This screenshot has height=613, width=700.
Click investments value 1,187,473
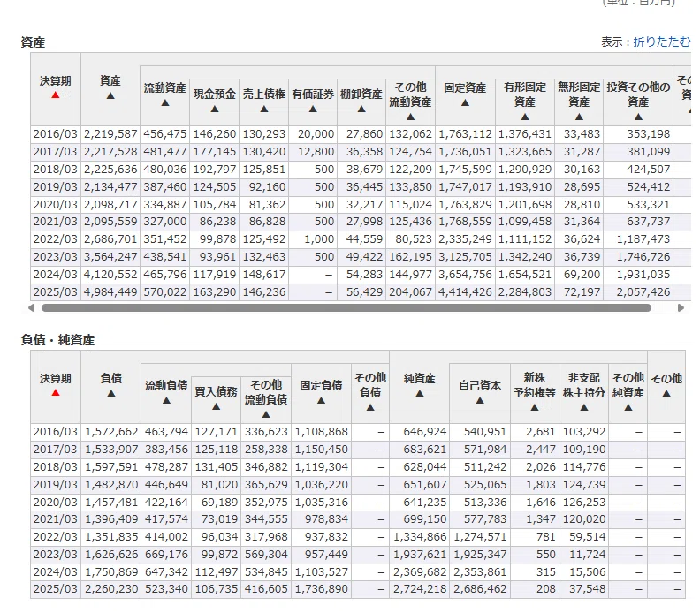click(643, 239)
